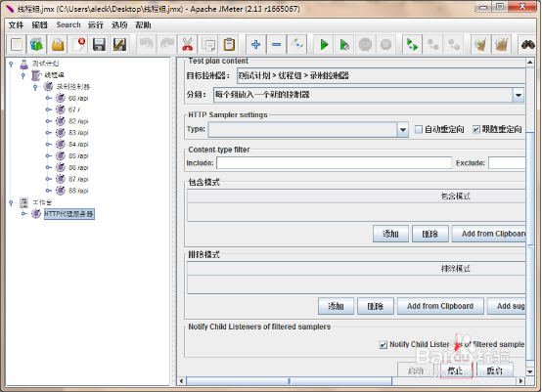Click Start no pauses icon

[344, 45]
